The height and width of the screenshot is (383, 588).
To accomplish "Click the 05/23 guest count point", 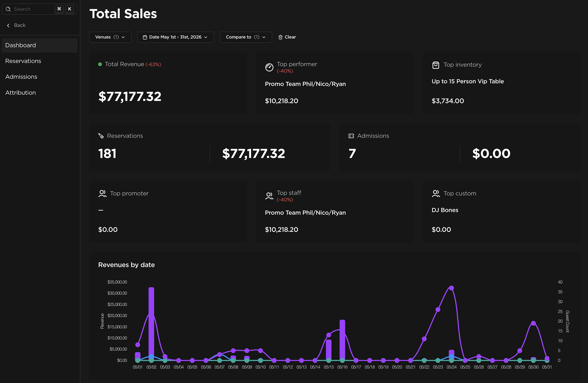I will click(438, 309).
